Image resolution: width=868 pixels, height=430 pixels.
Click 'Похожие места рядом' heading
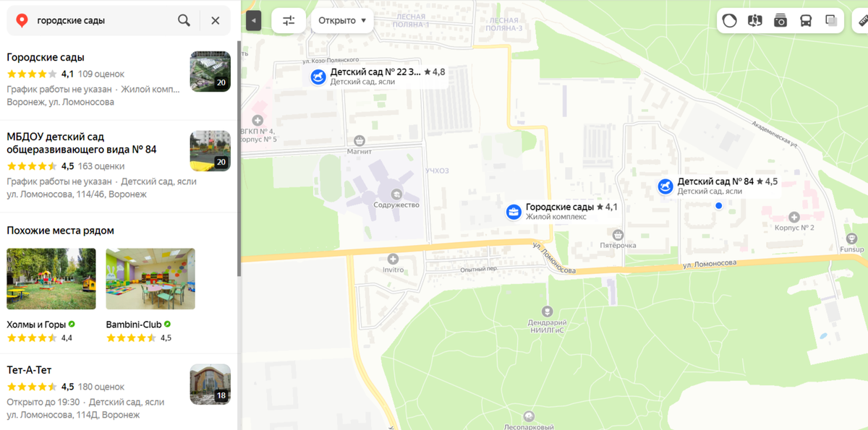[x=60, y=231]
